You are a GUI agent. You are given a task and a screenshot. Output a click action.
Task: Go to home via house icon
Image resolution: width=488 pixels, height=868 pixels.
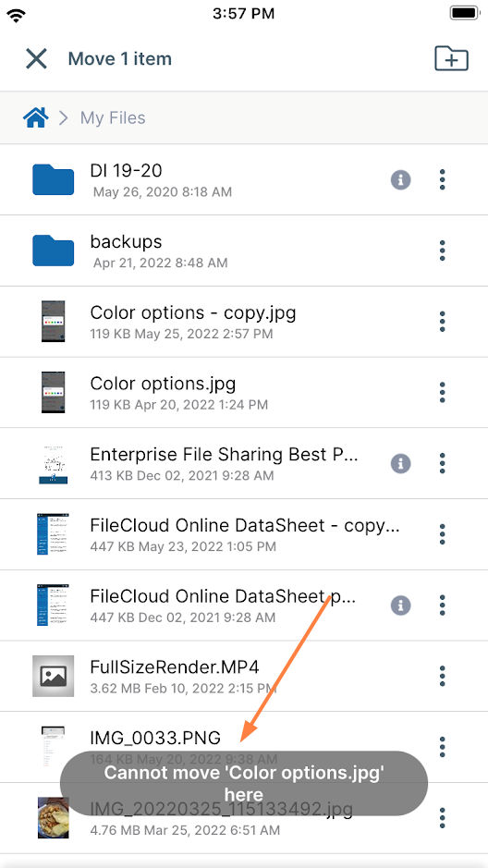(x=35, y=117)
